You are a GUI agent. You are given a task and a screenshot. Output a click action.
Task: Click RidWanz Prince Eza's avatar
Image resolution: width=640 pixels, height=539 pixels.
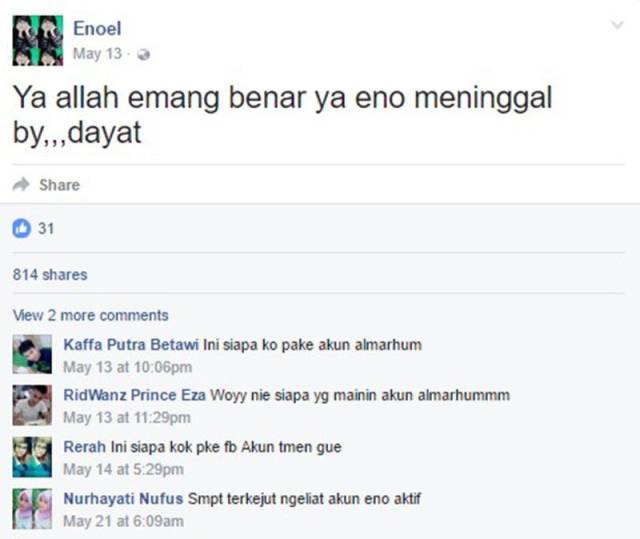coord(32,405)
